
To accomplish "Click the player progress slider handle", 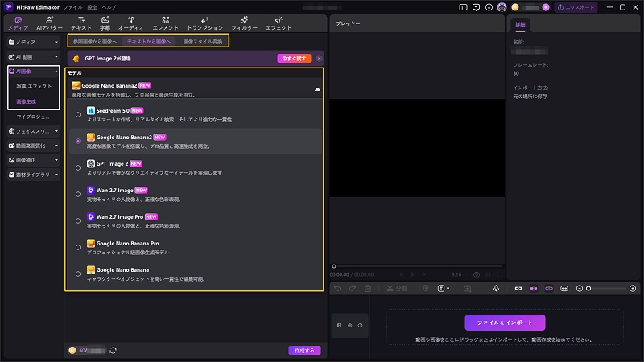I will click(334, 266).
